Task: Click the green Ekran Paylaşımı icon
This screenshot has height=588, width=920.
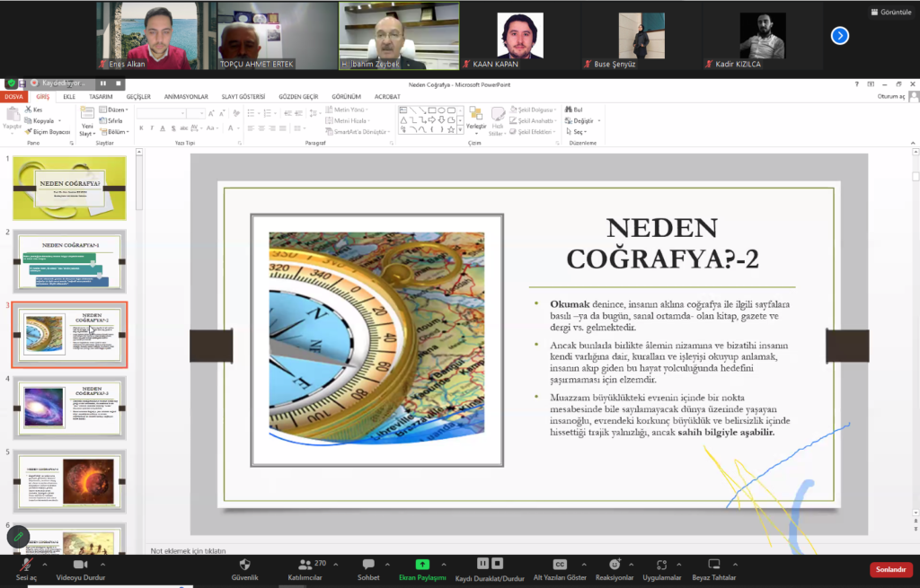Action: [422, 565]
